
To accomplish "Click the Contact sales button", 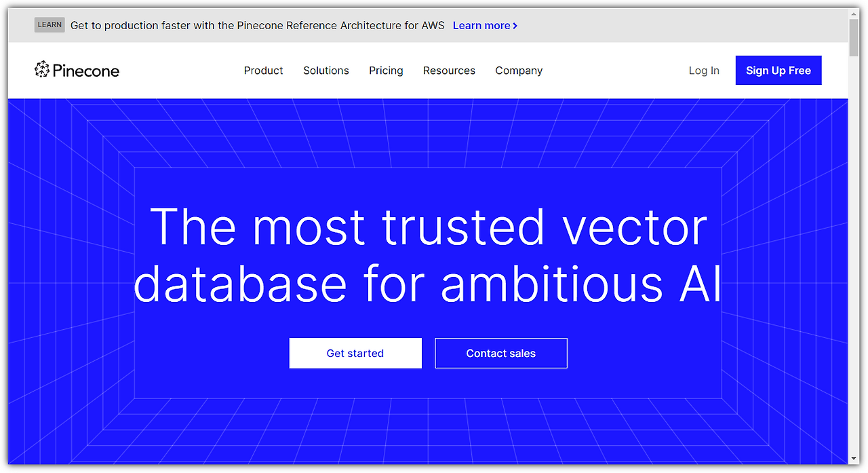I will (500, 353).
